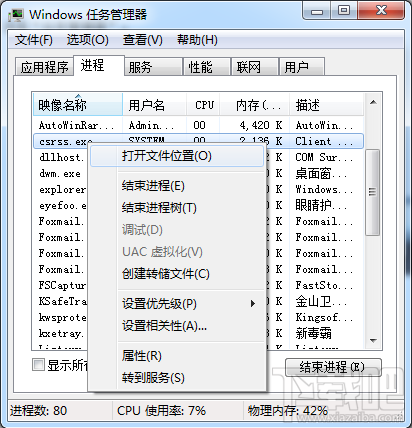Minimize the Task Manager window
The height and width of the screenshot is (428, 412).
317,11
